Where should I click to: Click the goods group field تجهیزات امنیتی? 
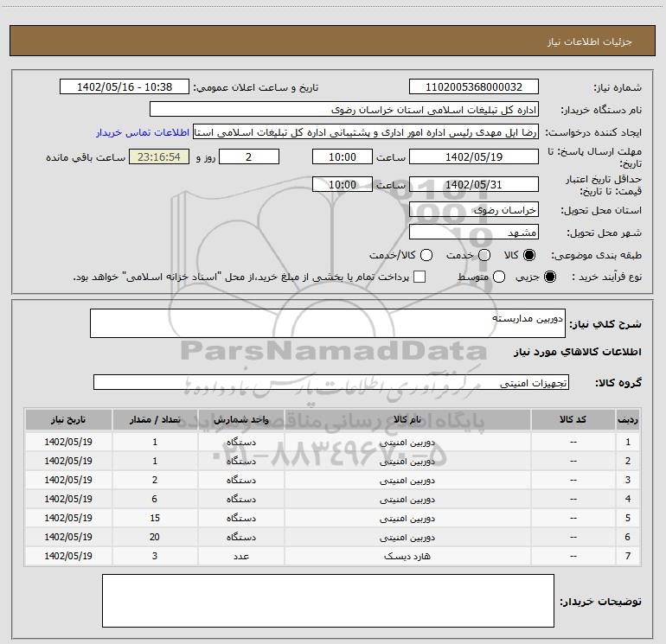(x=331, y=382)
